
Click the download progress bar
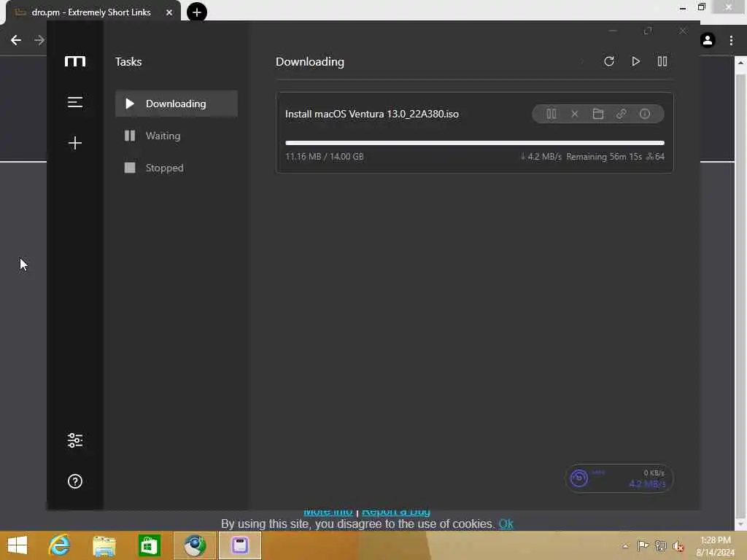click(x=474, y=143)
